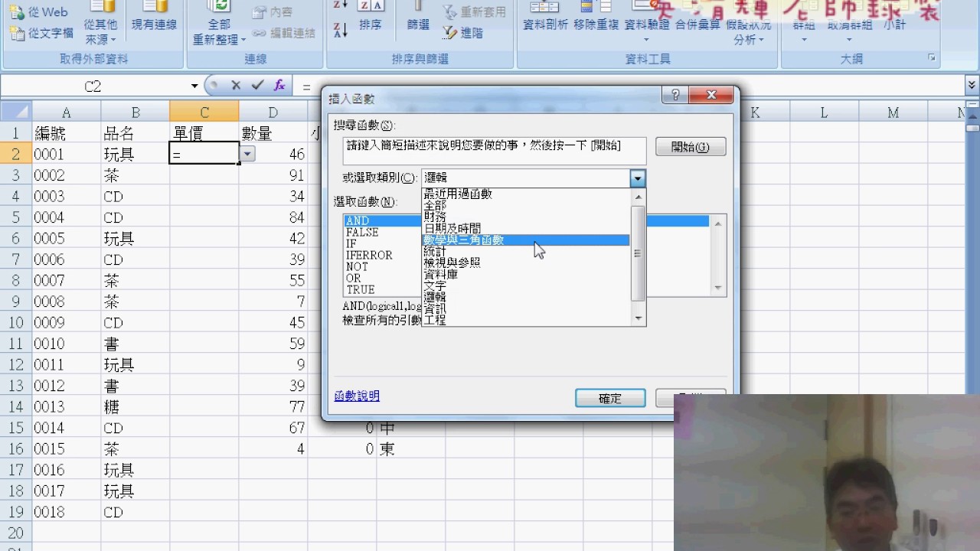Select the IF function
This screenshot has height=551, width=980.
click(x=351, y=244)
